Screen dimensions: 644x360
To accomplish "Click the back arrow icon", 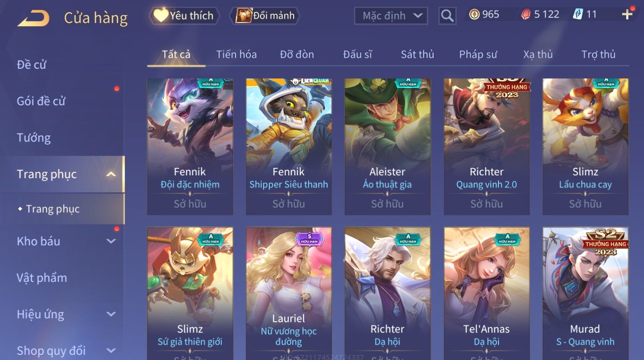I will pos(33,18).
